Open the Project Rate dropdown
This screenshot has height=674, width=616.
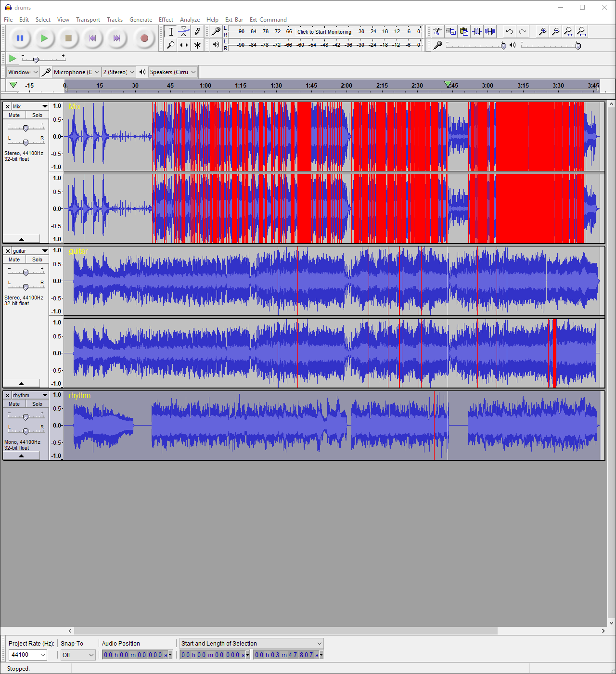28,655
